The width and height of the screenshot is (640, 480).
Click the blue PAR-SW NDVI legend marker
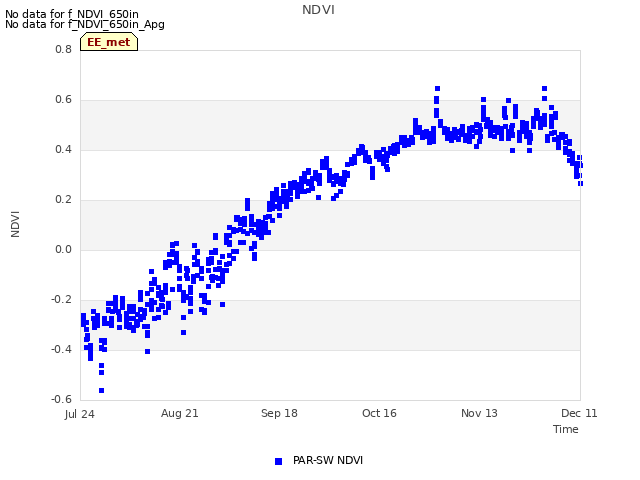pos(278,461)
